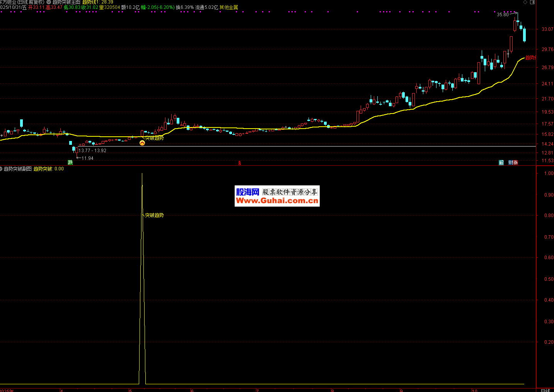Click the 11.94 low price annotation

click(87, 158)
